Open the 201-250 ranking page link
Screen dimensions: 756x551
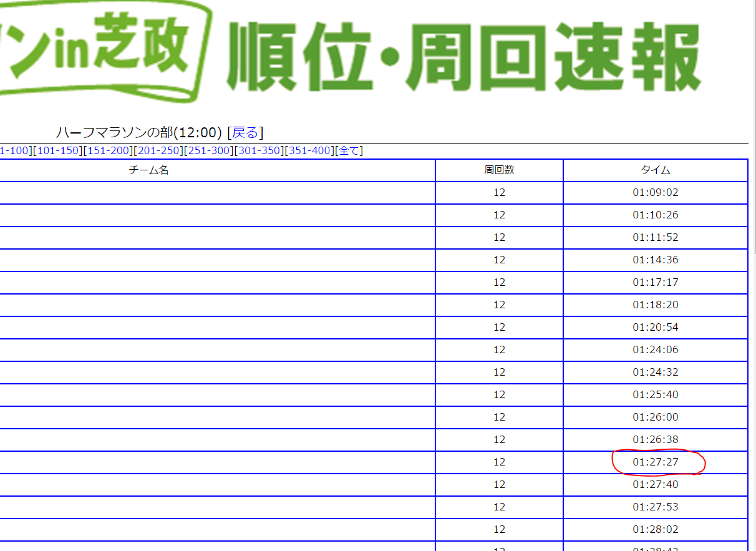[158, 151]
